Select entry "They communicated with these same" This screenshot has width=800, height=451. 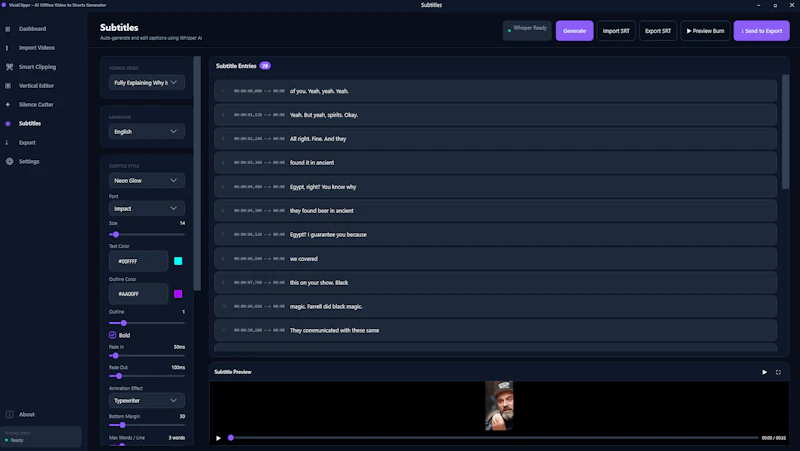pos(495,331)
